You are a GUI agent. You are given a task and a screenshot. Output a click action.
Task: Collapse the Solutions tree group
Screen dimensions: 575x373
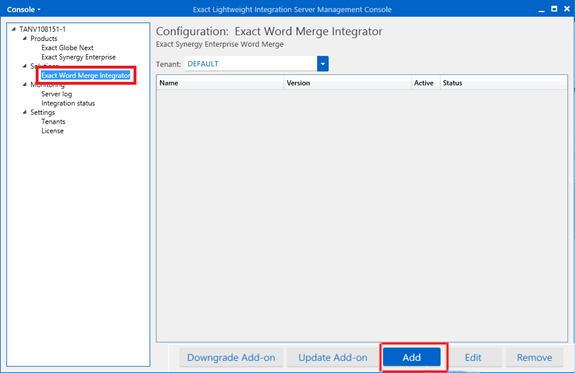click(25, 66)
